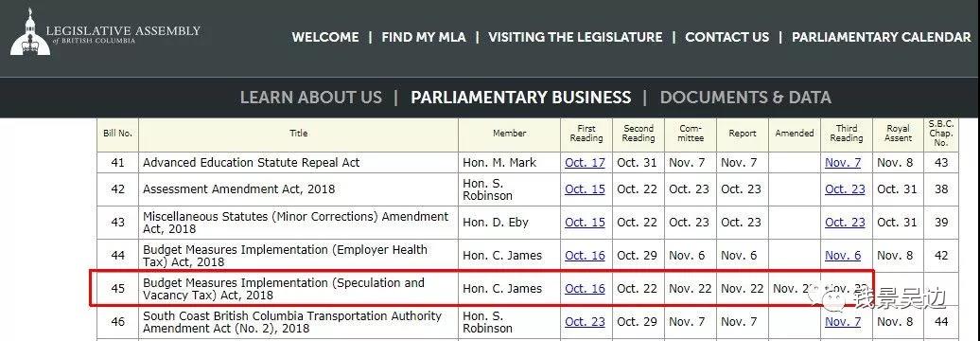The width and height of the screenshot is (980, 341).
Task: Open Bill 44 third reading Nov. 6
Action: click(x=843, y=256)
